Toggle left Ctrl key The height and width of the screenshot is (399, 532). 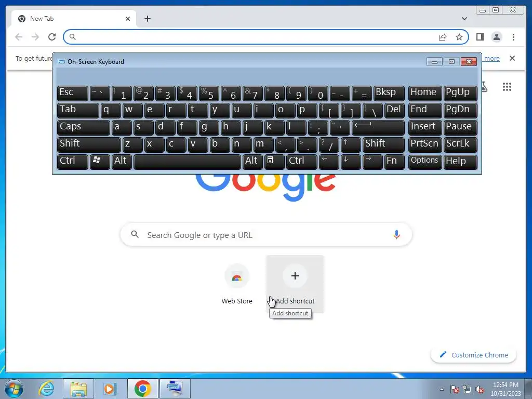click(73, 162)
